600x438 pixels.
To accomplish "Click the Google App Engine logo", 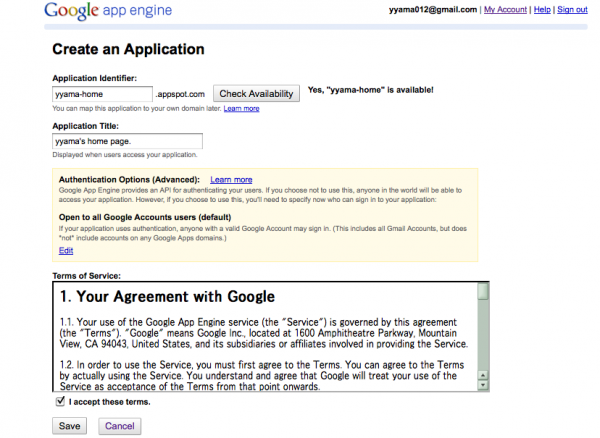I will [108, 10].
